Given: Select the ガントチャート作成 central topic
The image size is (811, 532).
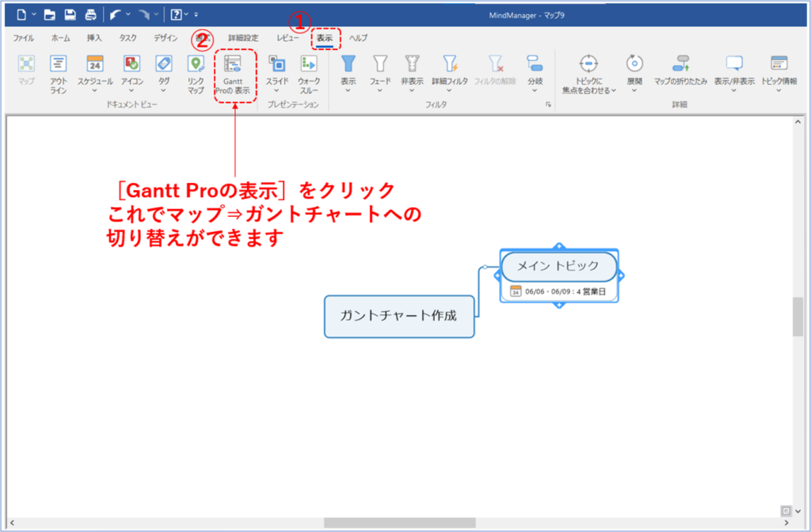Looking at the screenshot, I should 399,317.
